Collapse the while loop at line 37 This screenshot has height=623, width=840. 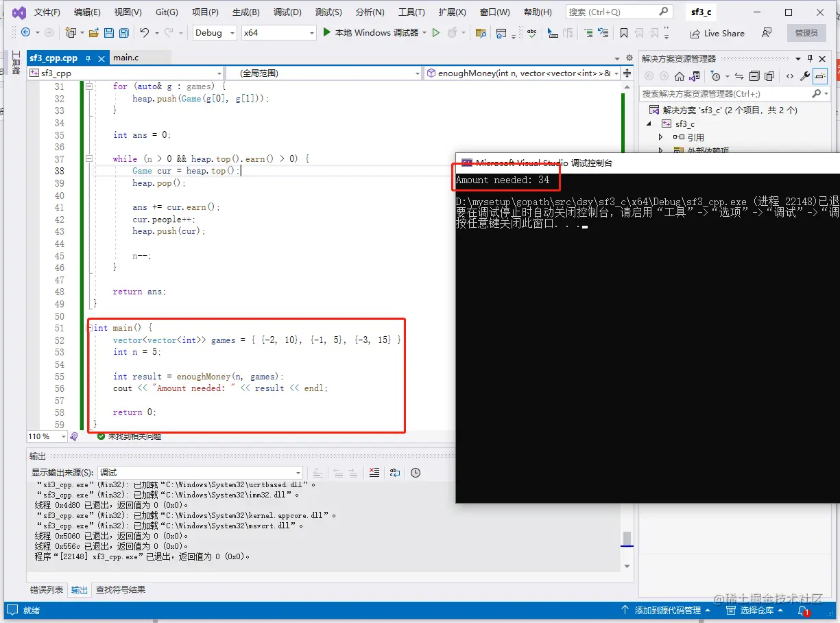pyautogui.click(x=88, y=158)
